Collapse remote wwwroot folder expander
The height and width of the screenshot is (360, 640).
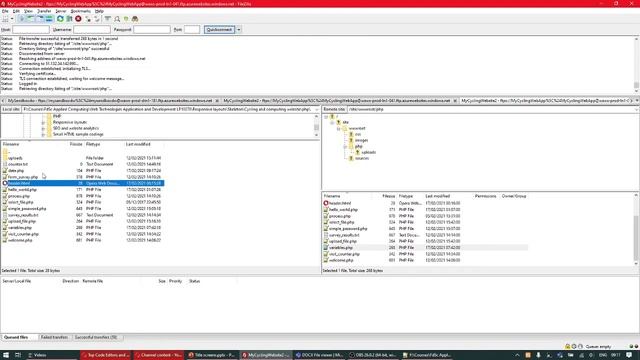[339, 129]
